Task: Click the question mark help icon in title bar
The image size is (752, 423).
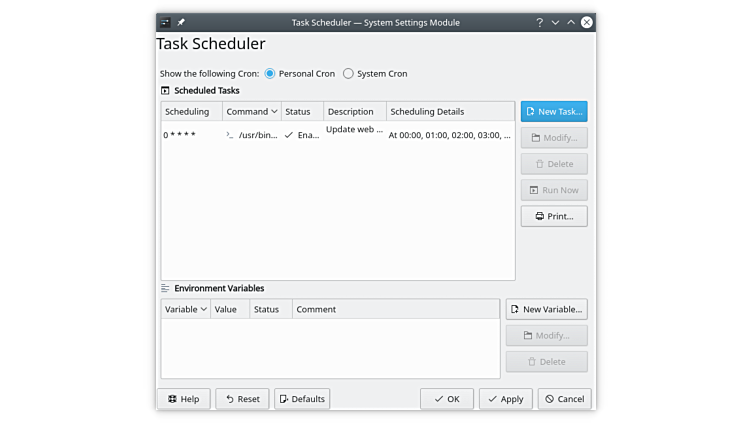Action: 539,21
